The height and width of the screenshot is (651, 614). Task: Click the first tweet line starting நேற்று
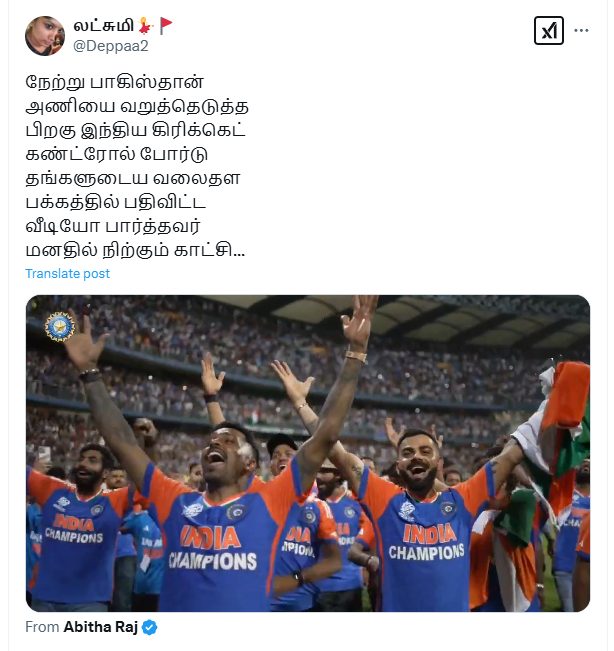115,82
